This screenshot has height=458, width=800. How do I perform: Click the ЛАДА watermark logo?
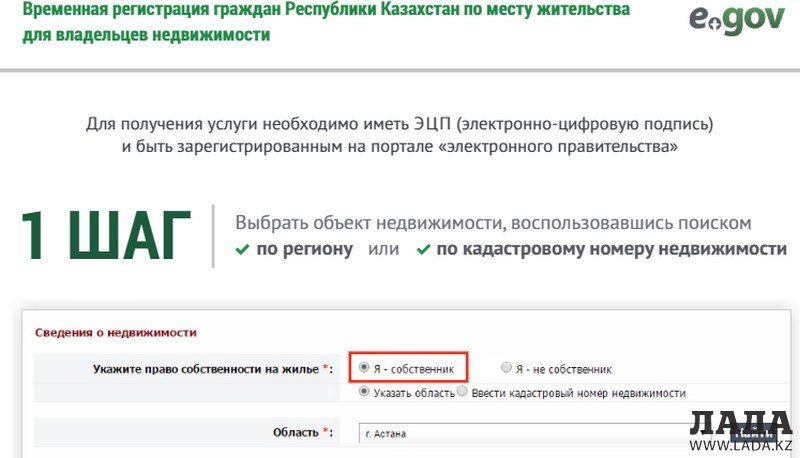click(x=741, y=423)
